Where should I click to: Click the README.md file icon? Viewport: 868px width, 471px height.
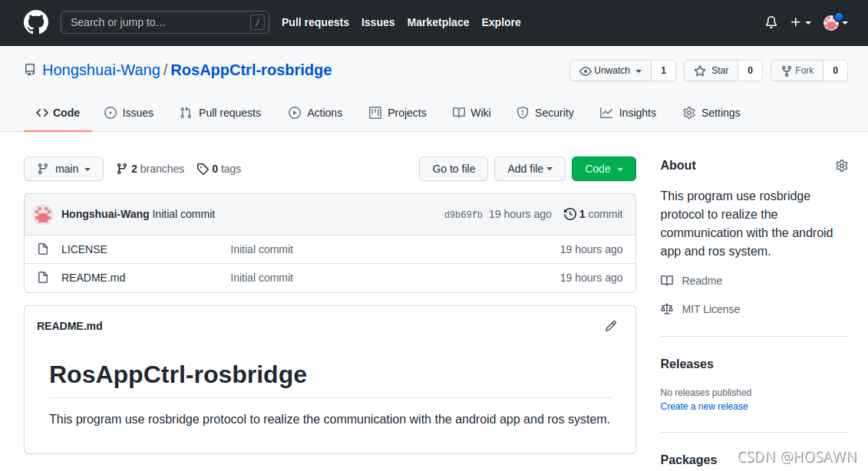pos(43,277)
